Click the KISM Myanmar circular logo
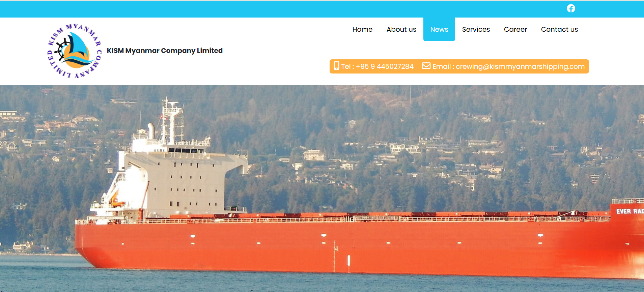Image resolution: width=644 pixels, height=292 pixels. point(74,51)
